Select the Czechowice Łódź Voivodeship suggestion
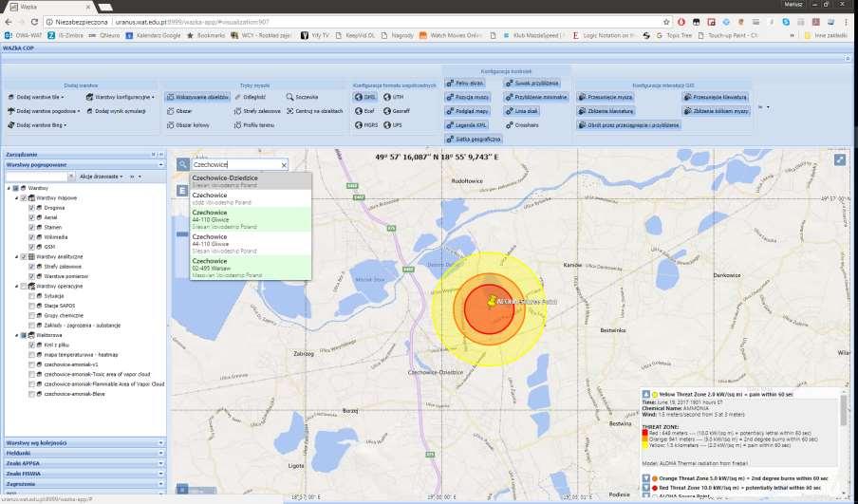Image resolution: width=858 pixels, height=504 pixels. (x=251, y=198)
